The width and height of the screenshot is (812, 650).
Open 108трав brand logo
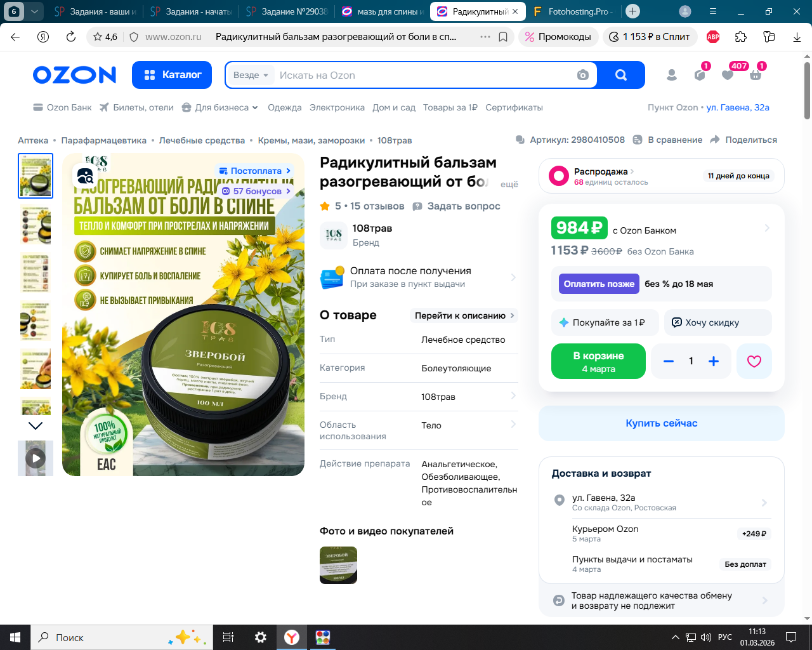[x=334, y=235]
